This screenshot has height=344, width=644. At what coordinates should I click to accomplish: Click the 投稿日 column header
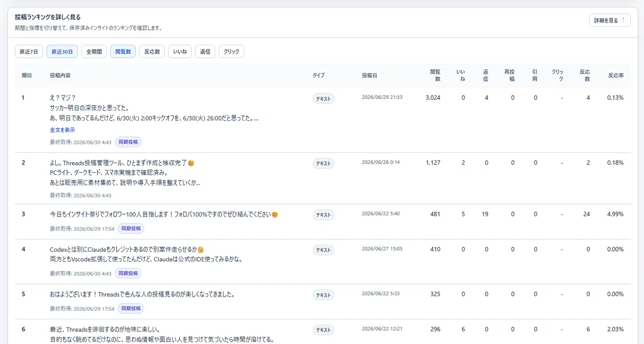point(369,76)
